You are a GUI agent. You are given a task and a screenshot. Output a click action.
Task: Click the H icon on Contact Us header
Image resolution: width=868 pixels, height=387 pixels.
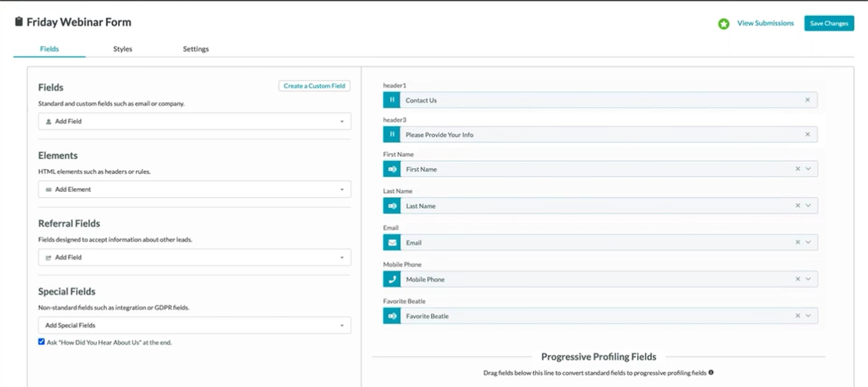click(392, 100)
